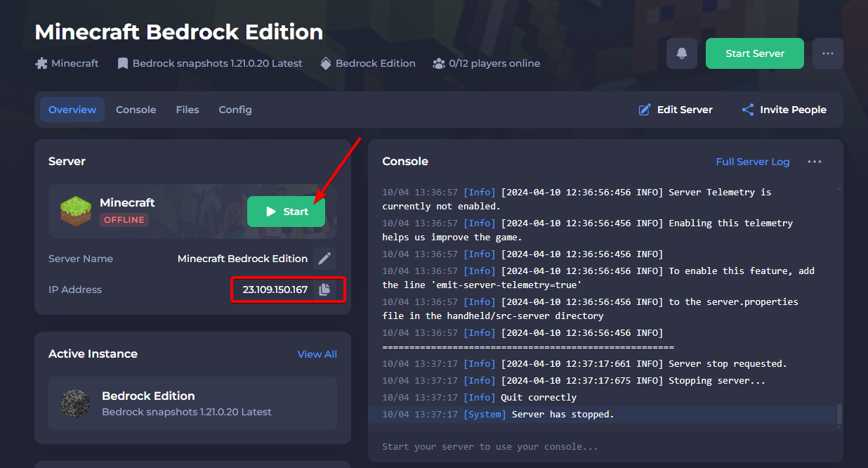Edit server name with pencil icon
The image size is (868, 468).
(x=324, y=259)
